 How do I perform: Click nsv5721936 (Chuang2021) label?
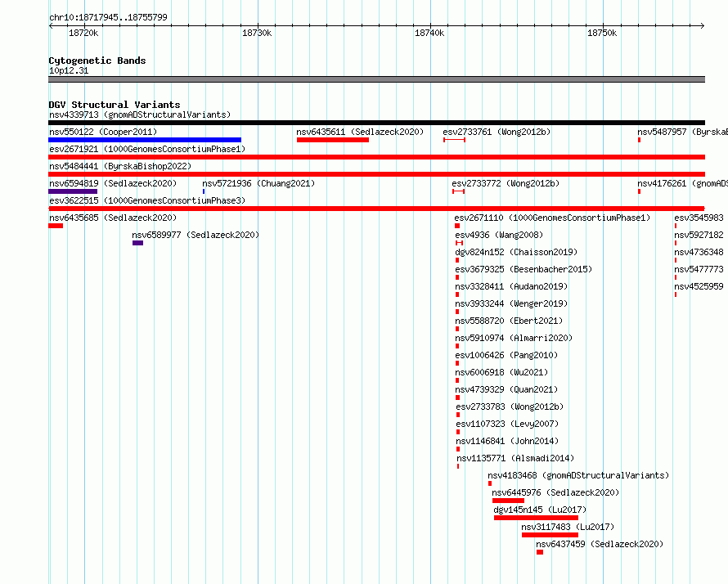258,183
